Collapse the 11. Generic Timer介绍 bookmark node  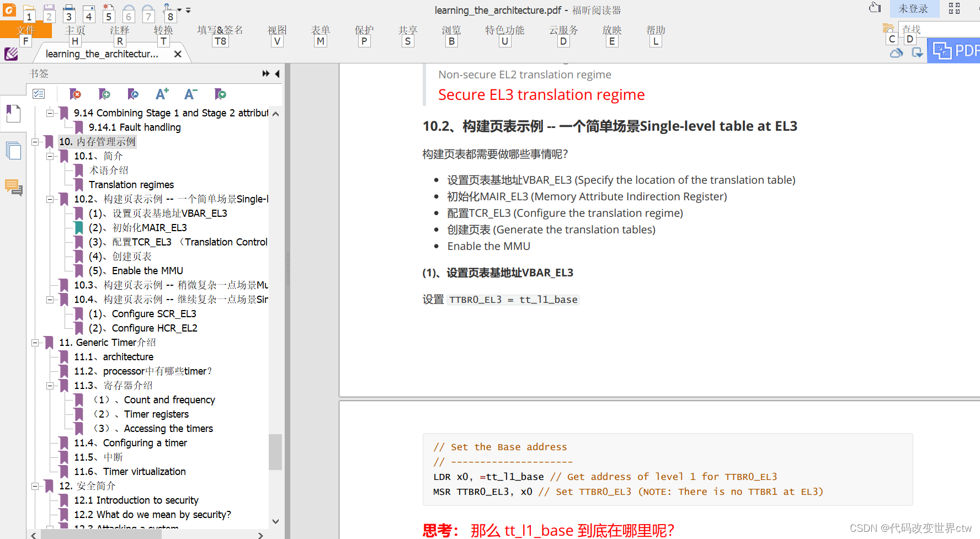[35, 343]
